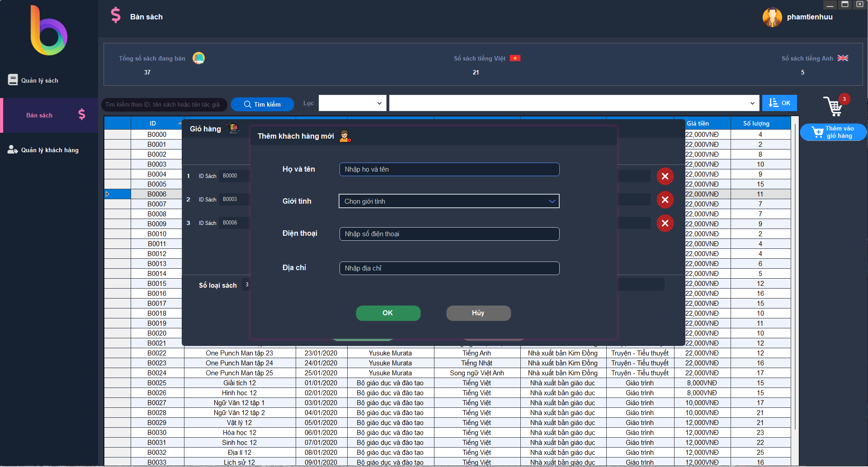Remove cart item B0006 with red X

[665, 223]
